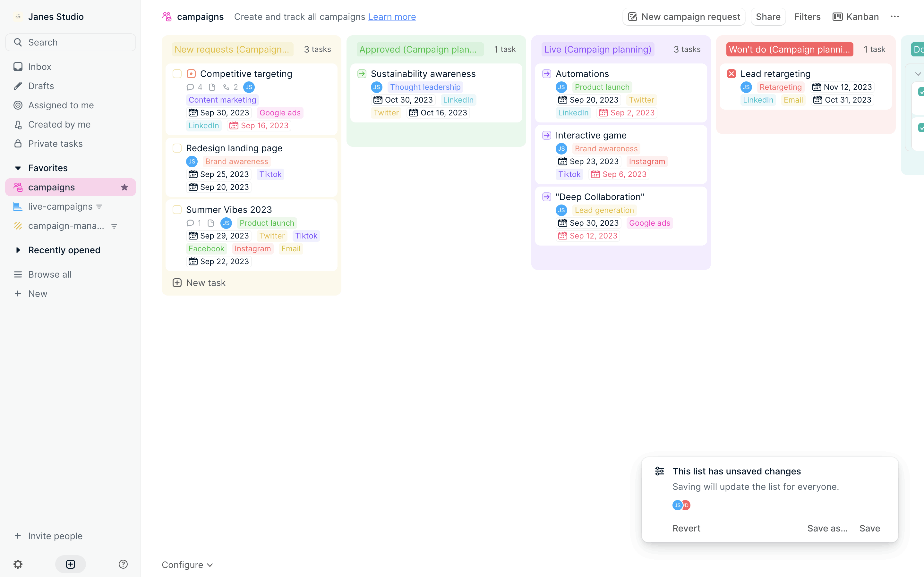Click the arrow status icon on Automations

546,74
